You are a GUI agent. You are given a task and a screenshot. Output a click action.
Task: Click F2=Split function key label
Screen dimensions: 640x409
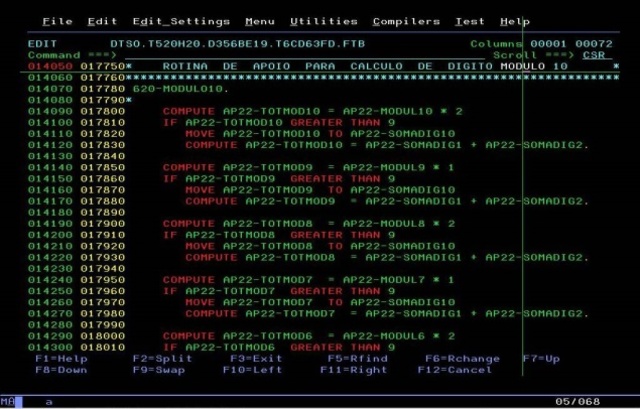(x=162, y=359)
